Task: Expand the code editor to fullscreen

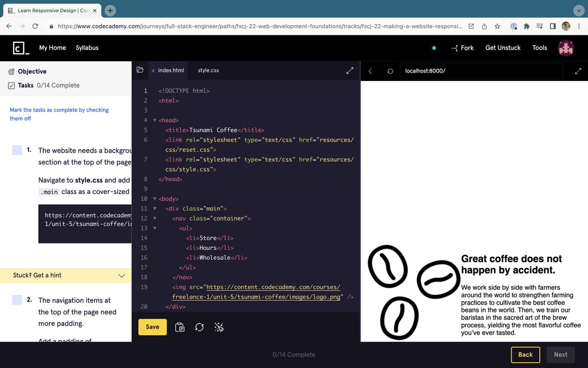Action: tap(350, 70)
